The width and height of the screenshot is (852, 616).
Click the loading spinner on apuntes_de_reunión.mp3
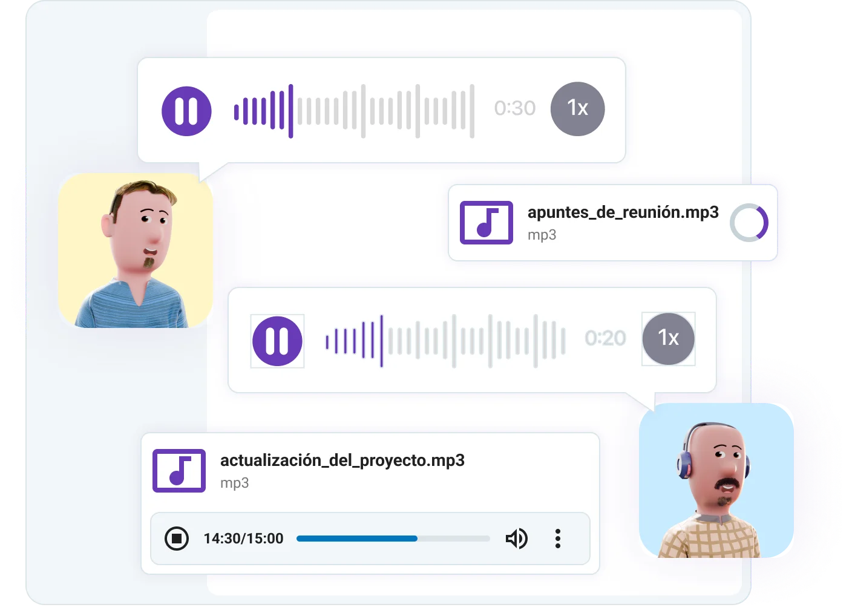click(749, 223)
